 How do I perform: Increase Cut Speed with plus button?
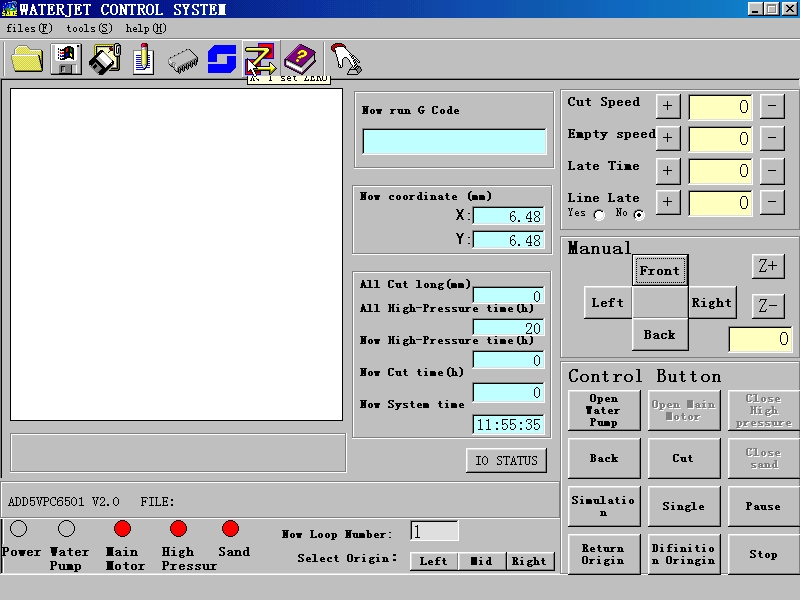667,106
